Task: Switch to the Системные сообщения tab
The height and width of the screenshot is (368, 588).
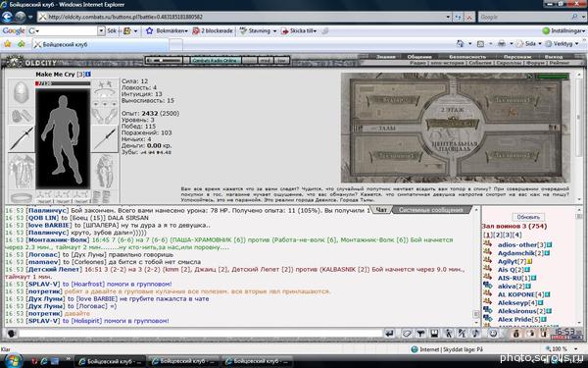Action: coord(430,210)
